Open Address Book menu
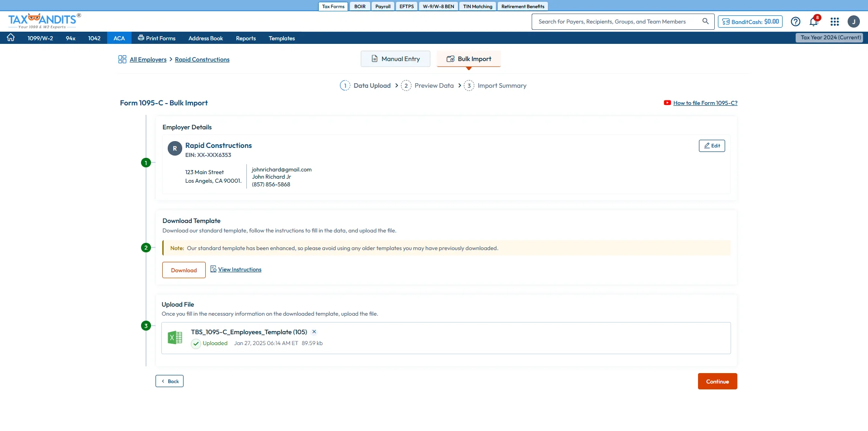The width and height of the screenshot is (868, 431). coord(206,38)
